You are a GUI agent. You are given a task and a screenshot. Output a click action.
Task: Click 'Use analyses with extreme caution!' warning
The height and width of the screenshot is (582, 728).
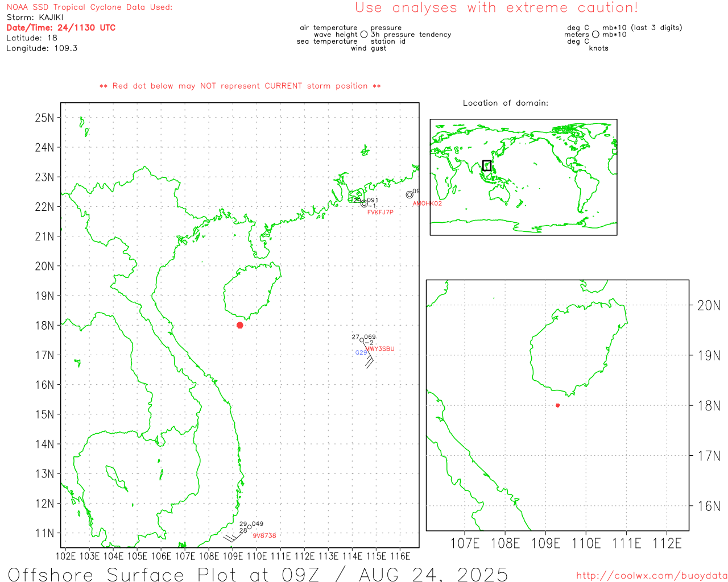click(x=497, y=8)
